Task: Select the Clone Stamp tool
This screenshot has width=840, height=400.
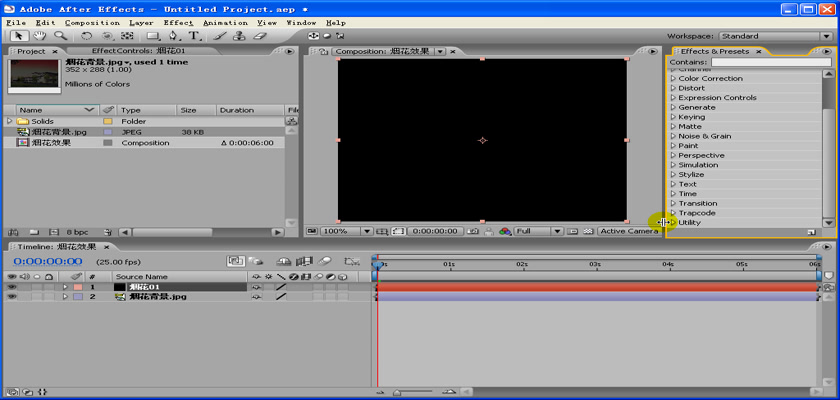Action: [239, 36]
